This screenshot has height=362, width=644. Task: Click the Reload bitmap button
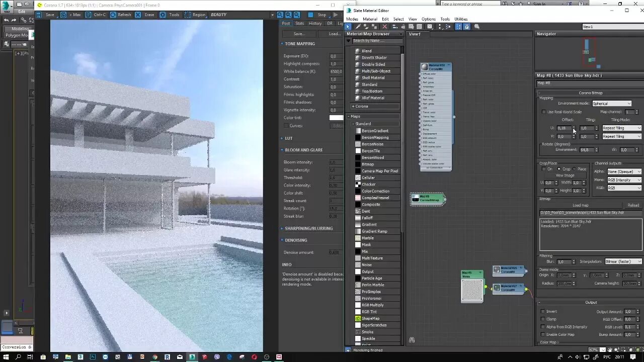(633, 205)
